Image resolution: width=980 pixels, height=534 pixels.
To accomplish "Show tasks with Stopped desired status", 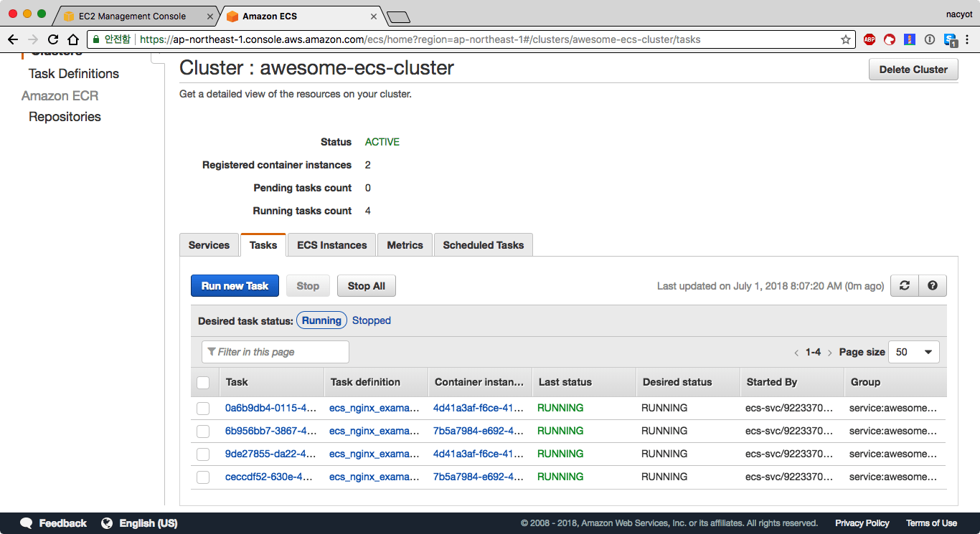I will tap(371, 320).
